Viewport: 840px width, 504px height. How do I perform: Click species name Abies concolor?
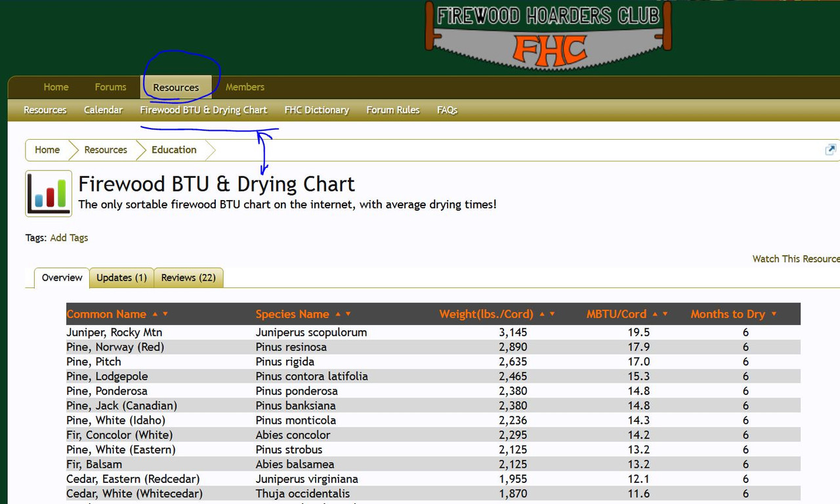click(x=293, y=435)
